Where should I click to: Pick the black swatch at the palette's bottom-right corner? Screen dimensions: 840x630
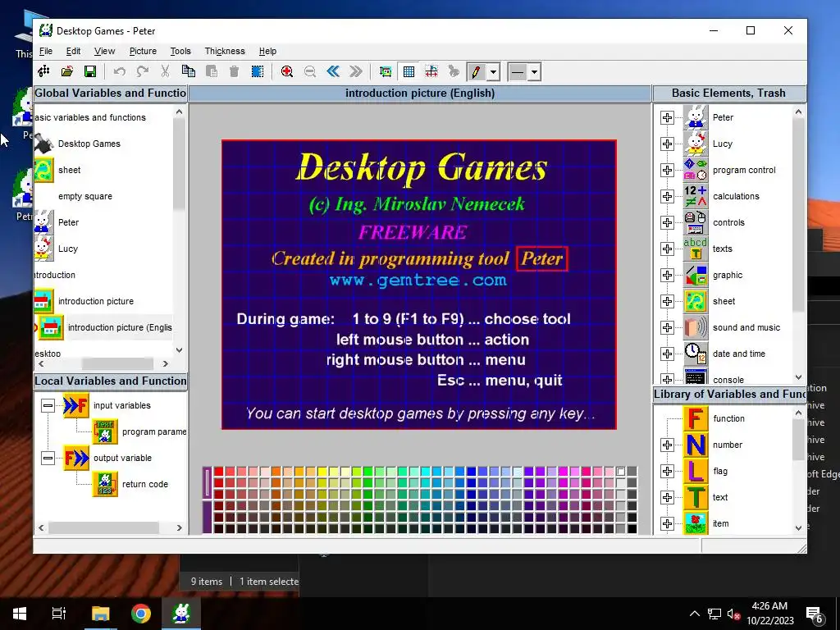point(632,529)
